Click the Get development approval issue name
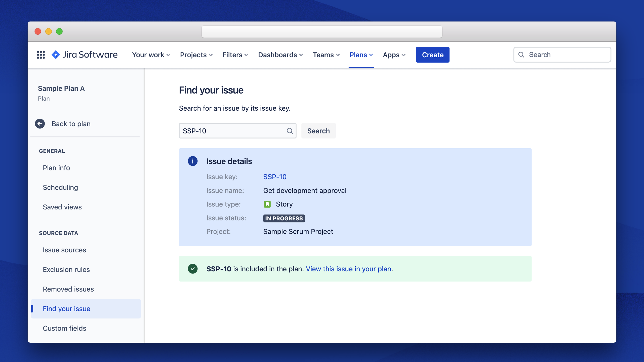 pyautogui.click(x=305, y=191)
